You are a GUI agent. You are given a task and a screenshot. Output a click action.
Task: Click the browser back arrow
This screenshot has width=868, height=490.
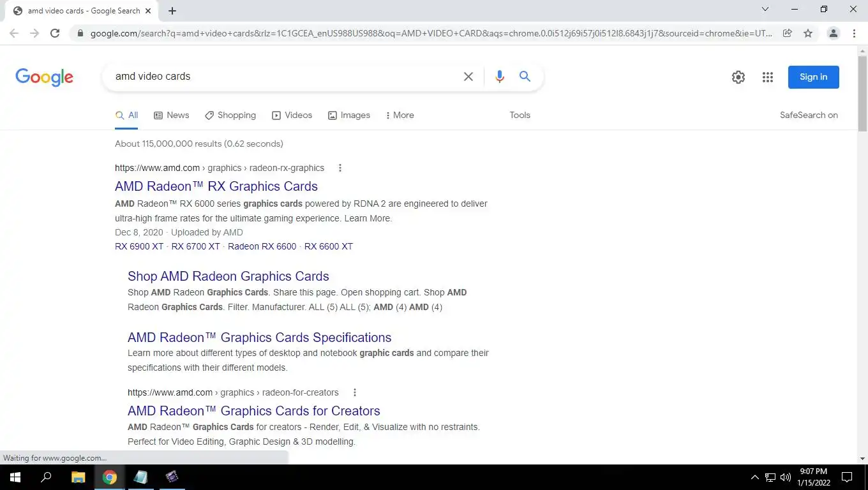[14, 33]
